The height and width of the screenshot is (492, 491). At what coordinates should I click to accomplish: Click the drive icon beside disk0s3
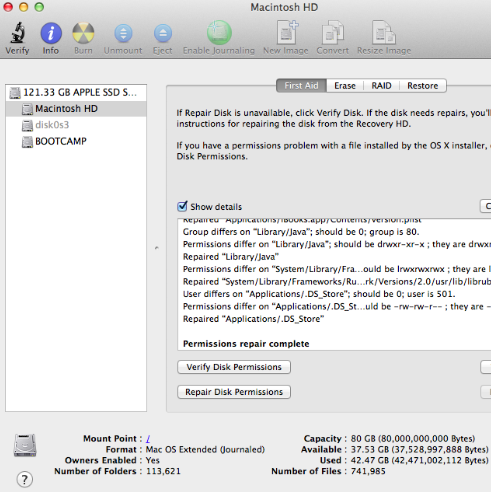click(x=27, y=125)
